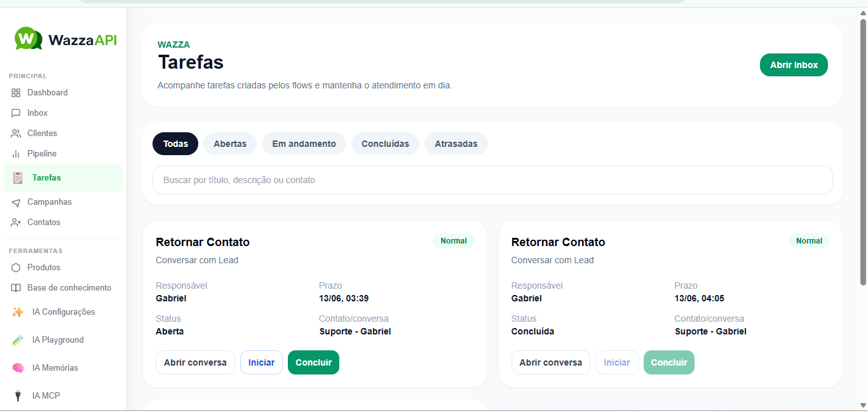Click Concluir on the Concluída task
This screenshot has width=868, height=412.
(x=669, y=362)
